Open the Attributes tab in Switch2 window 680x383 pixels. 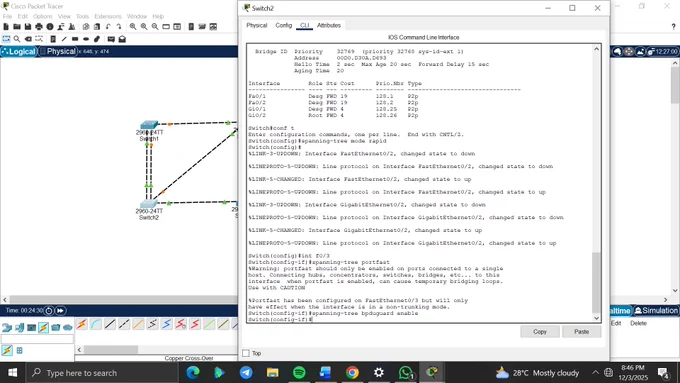[329, 26]
